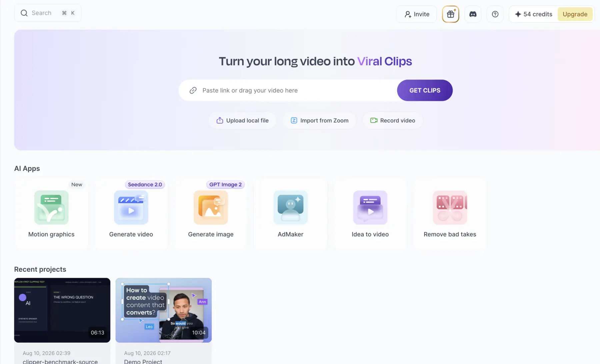Viewport: 600px width, 364px height.
Task: Click the Aug 10, 2026 02:17 date
Action: pyautogui.click(x=147, y=353)
